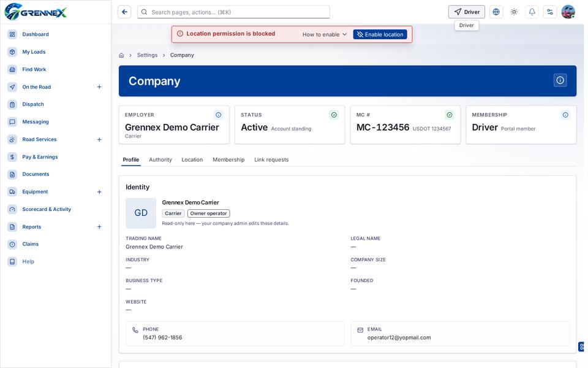
Task: Open the user avatar menu
Action: (568, 12)
